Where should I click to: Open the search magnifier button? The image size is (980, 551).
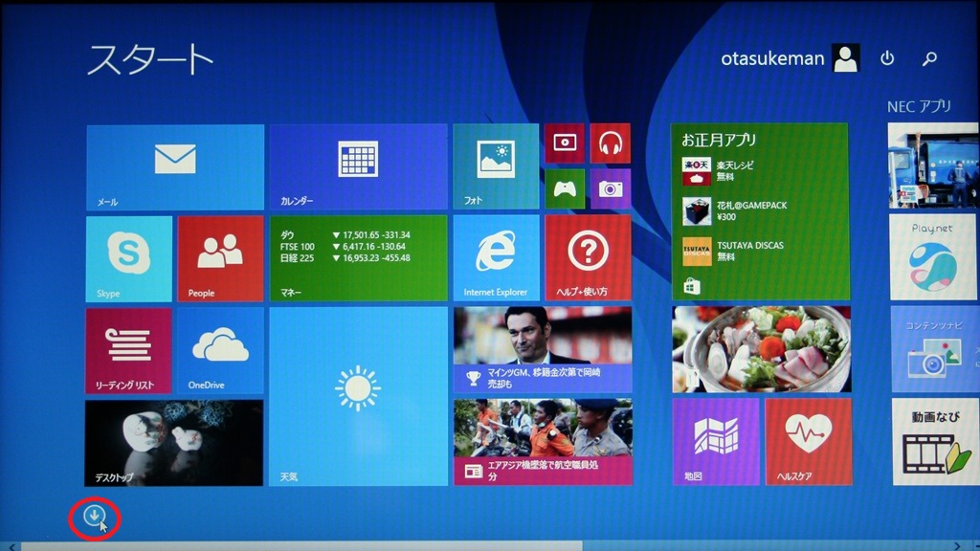929,58
